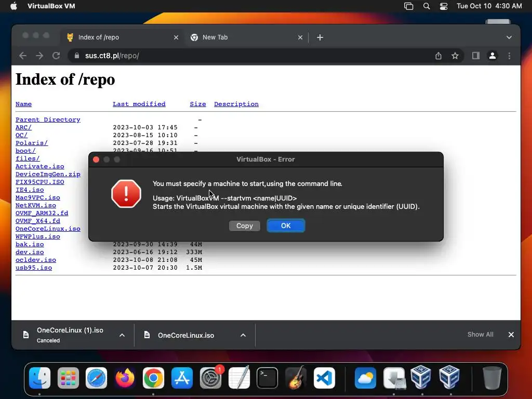This screenshot has width=532, height=399.
Task: Reload the sus.ct8.pl page
Action: point(56,56)
